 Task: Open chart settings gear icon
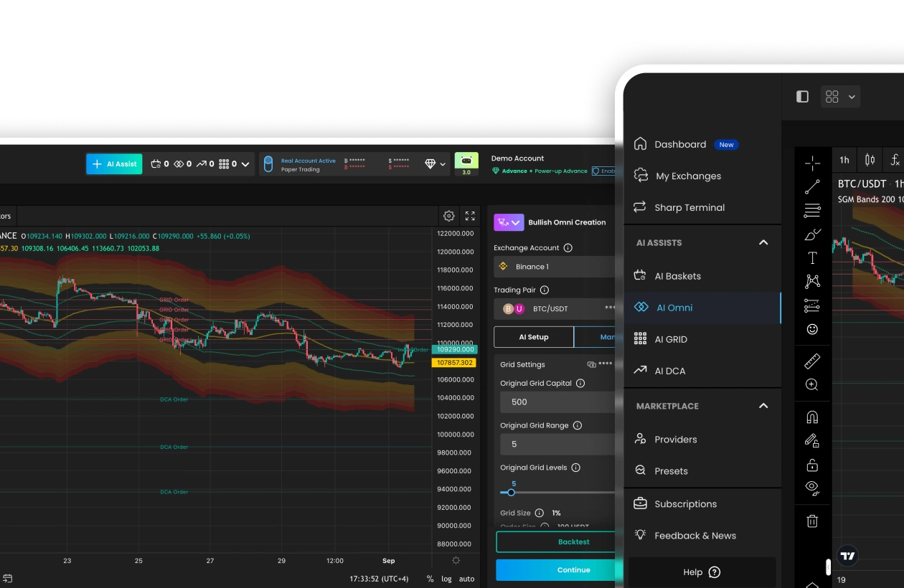[x=449, y=216]
